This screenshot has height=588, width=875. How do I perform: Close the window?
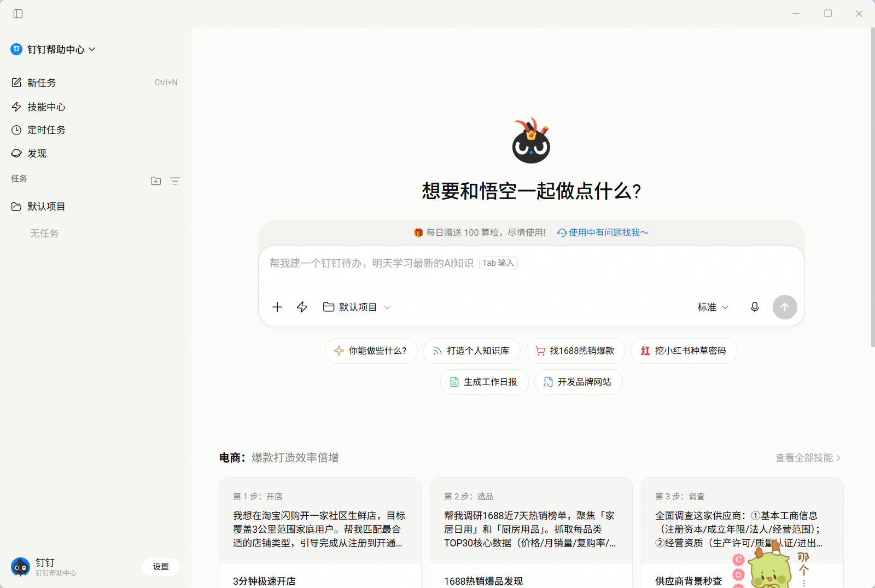coord(859,14)
